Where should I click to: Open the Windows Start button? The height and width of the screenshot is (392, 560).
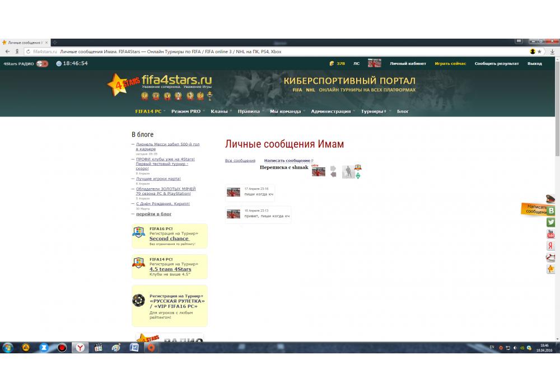coord(7,347)
